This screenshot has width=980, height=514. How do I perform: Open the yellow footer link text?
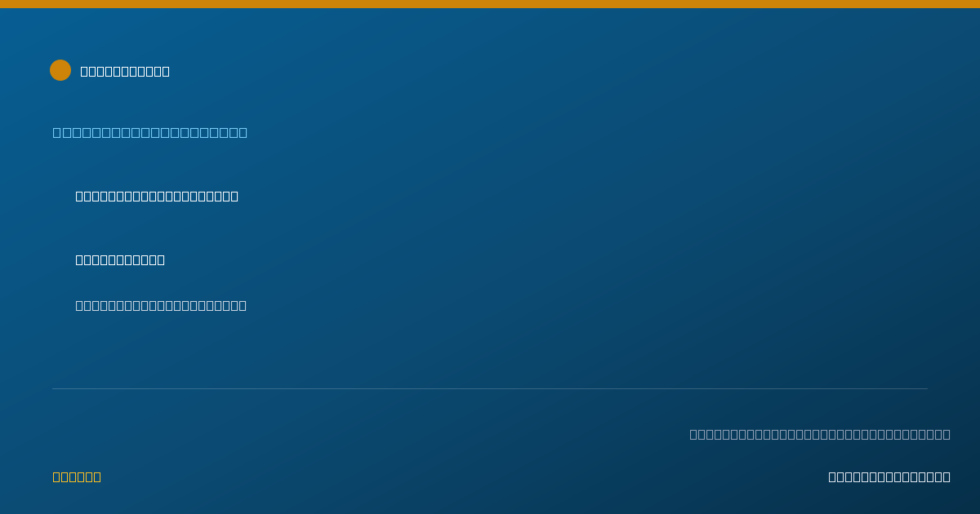(x=77, y=476)
